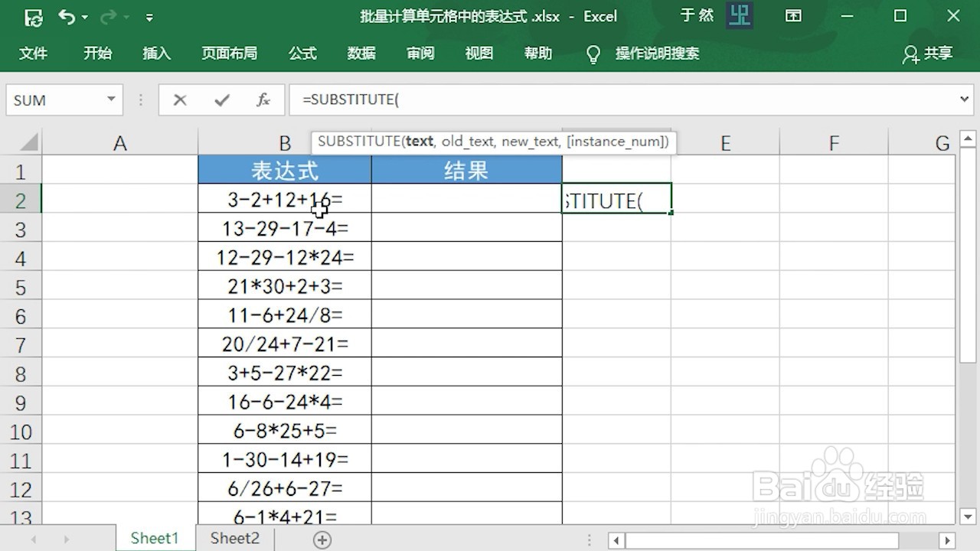The width and height of the screenshot is (980, 551).
Task: Cancel the formula entry with the X icon
Action: point(181,99)
